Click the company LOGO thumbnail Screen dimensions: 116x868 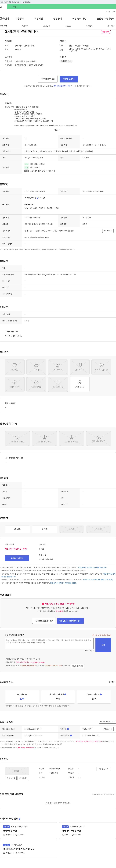pyautogui.click(x=17, y=771)
